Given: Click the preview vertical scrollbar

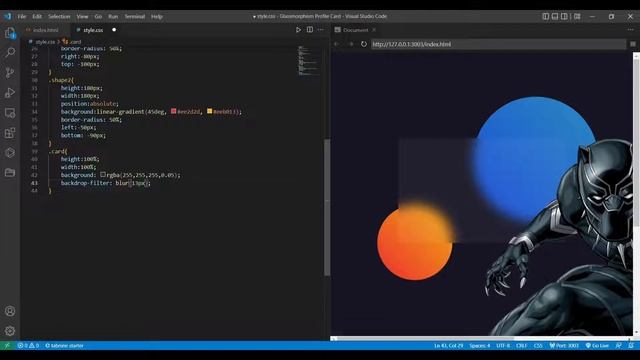Looking at the screenshot, I should point(636,143).
